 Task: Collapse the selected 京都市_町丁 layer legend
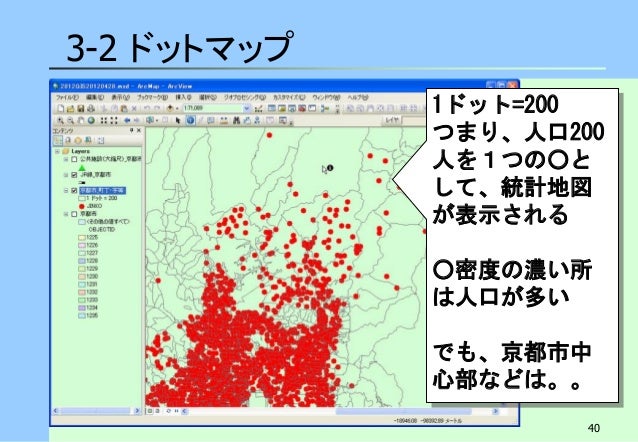point(66,190)
